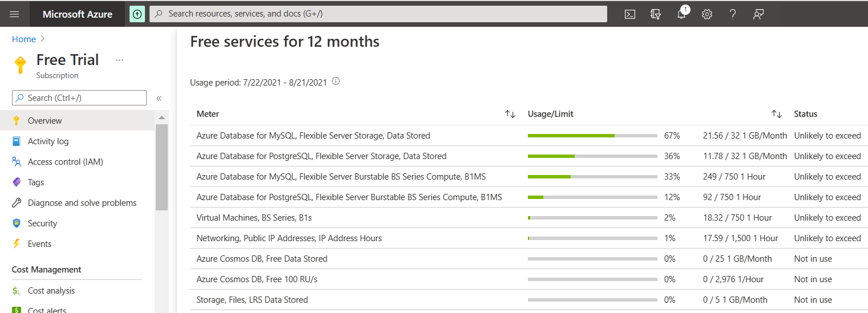Open Access control (IAM) menu item
The height and width of the screenshot is (313, 868).
[65, 162]
